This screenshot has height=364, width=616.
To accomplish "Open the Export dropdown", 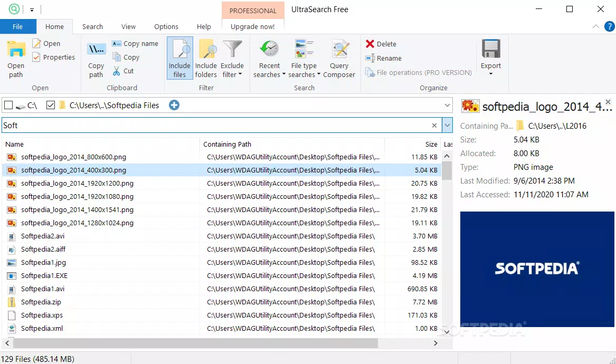I will pyautogui.click(x=491, y=58).
